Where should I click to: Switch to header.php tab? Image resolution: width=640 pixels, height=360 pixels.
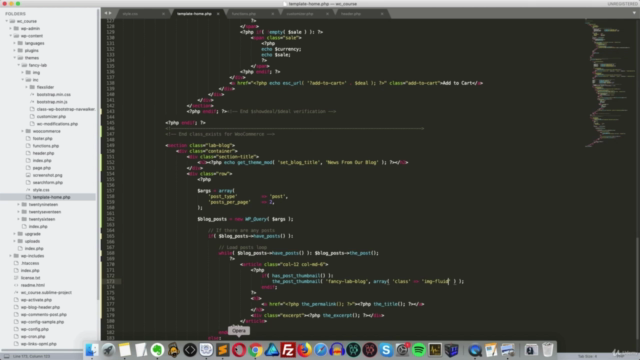pos(351,13)
